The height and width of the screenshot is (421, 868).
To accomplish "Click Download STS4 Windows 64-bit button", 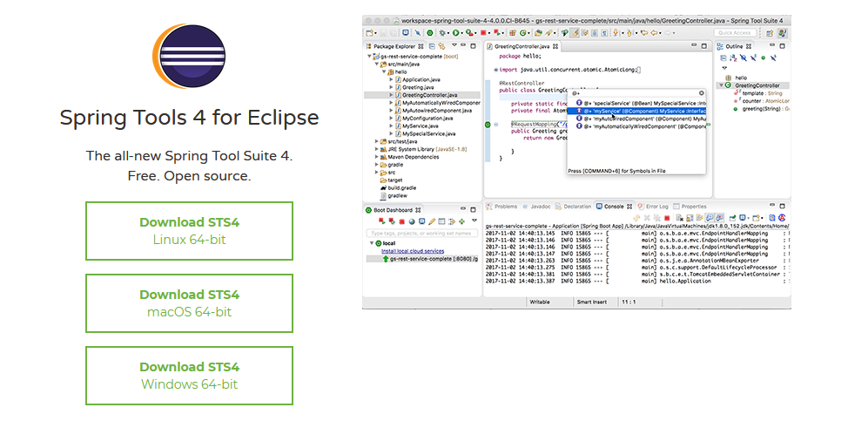I will 189,376.
